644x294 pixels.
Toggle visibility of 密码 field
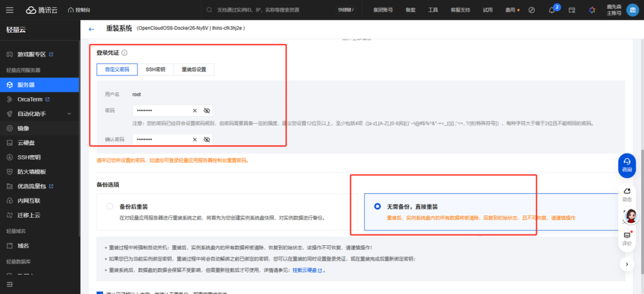206,110
